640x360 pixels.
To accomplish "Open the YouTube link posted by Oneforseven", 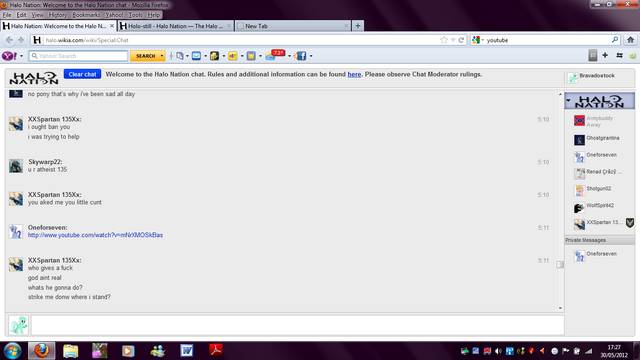I will click(95, 235).
